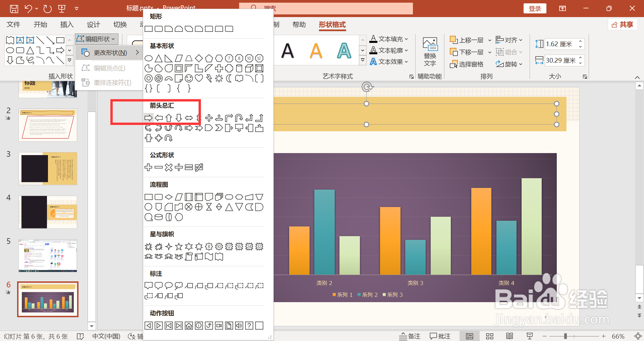Open the 插入 tab

(67, 24)
